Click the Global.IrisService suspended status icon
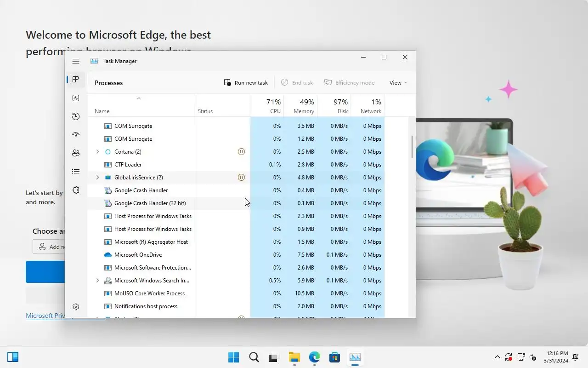The width and height of the screenshot is (588, 368). [241, 177]
